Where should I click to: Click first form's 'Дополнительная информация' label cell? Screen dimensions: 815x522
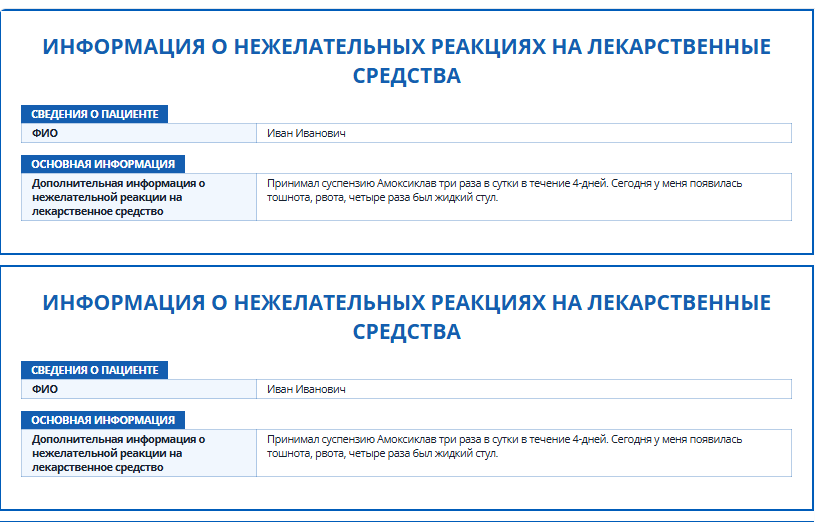(x=139, y=197)
